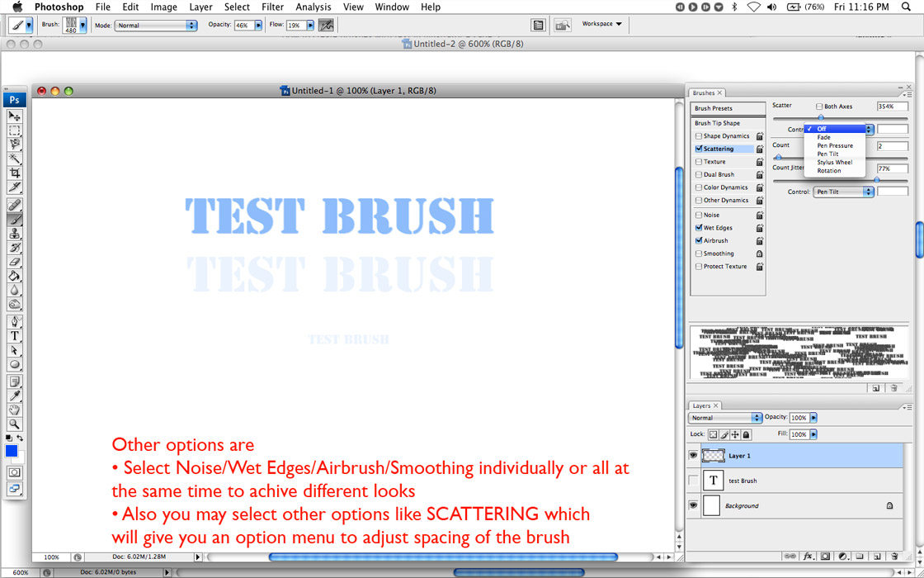Image resolution: width=924 pixels, height=578 pixels.
Task: Enable the Shape Dynamics checkbox
Action: (699, 136)
